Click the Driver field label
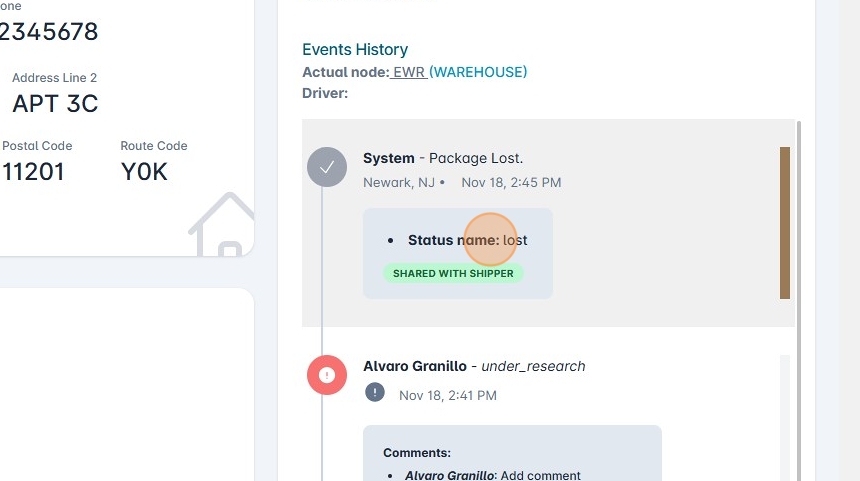This screenshot has height=481, width=860. click(x=325, y=93)
